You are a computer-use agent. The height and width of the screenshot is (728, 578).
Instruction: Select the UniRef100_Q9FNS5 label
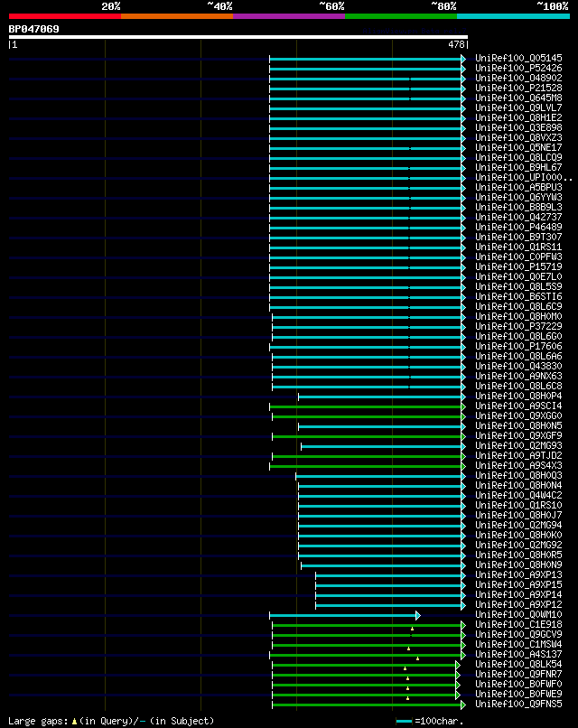tap(518, 704)
